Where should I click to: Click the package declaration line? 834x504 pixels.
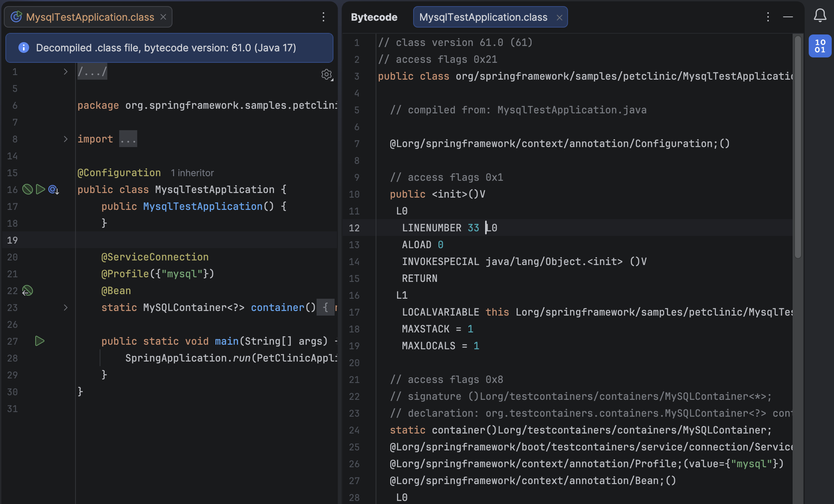click(207, 105)
